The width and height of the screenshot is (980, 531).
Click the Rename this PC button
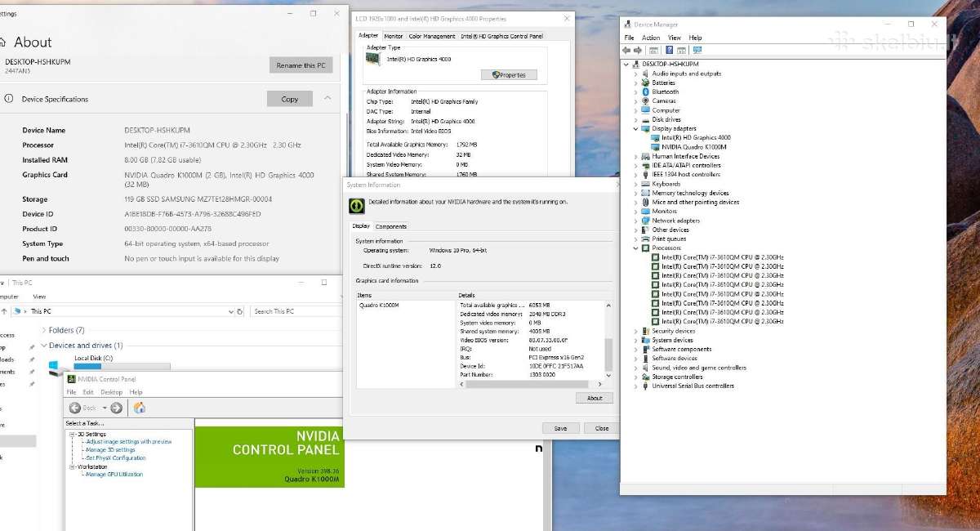coord(301,65)
